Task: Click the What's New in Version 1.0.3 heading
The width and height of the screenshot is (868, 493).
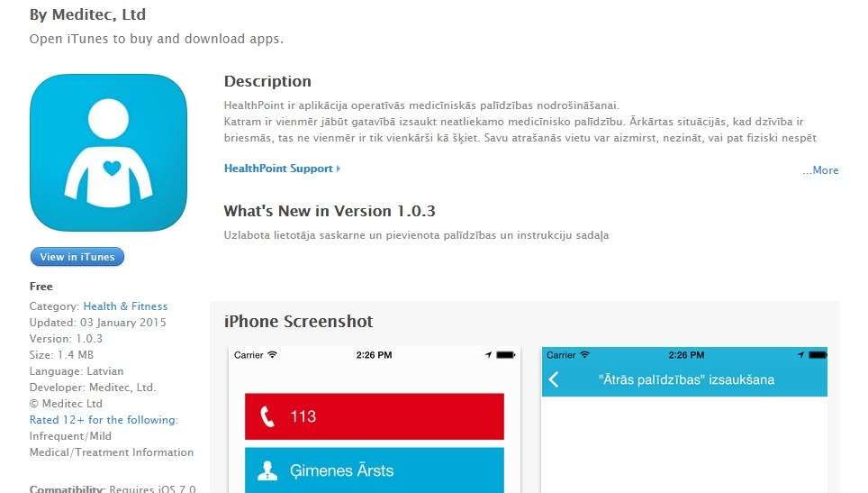Action: tap(330, 211)
